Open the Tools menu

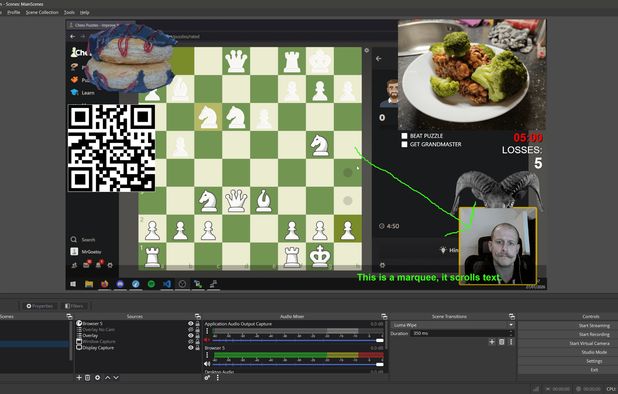point(69,12)
